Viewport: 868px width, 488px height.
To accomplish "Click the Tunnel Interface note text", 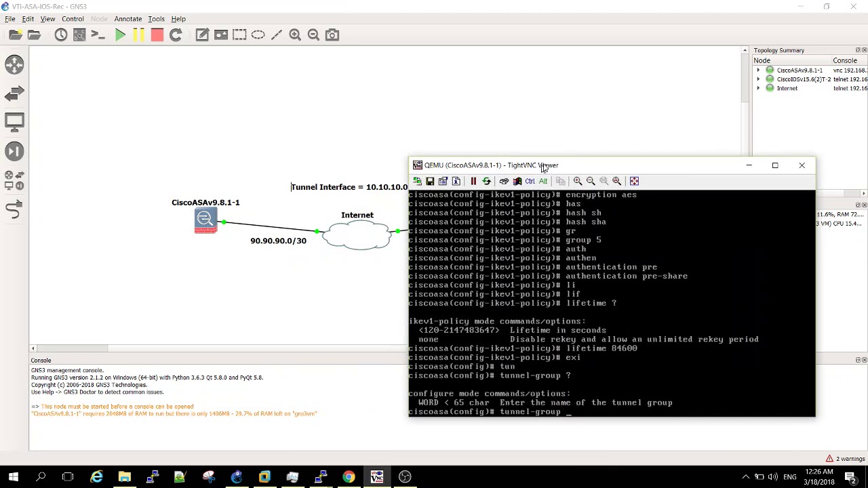I will click(x=349, y=187).
